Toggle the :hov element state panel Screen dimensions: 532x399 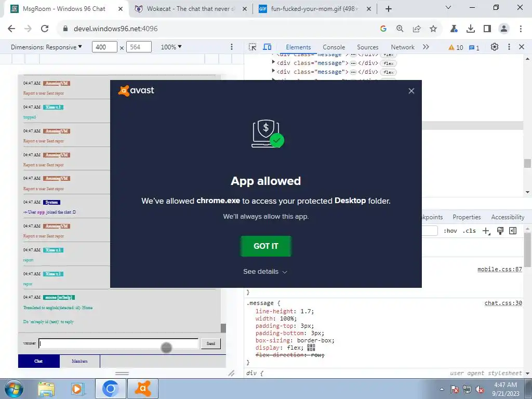450,231
